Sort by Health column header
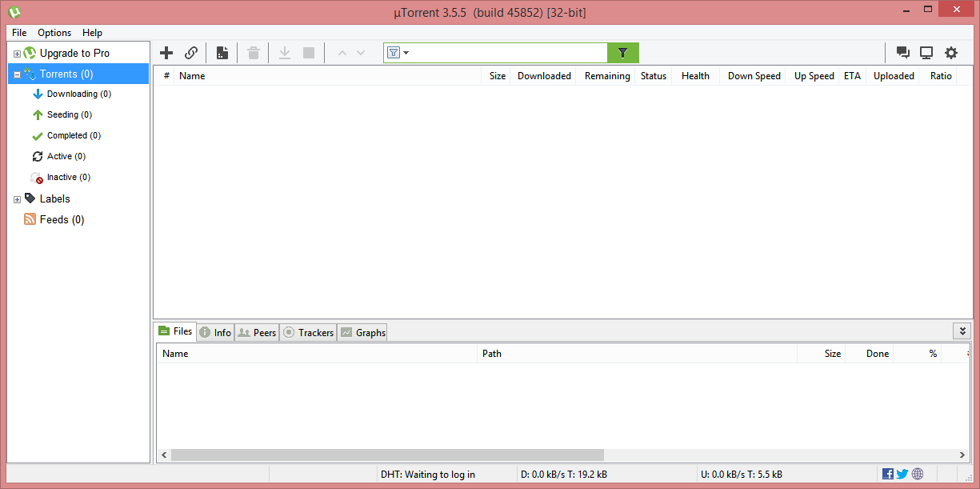 [695, 76]
